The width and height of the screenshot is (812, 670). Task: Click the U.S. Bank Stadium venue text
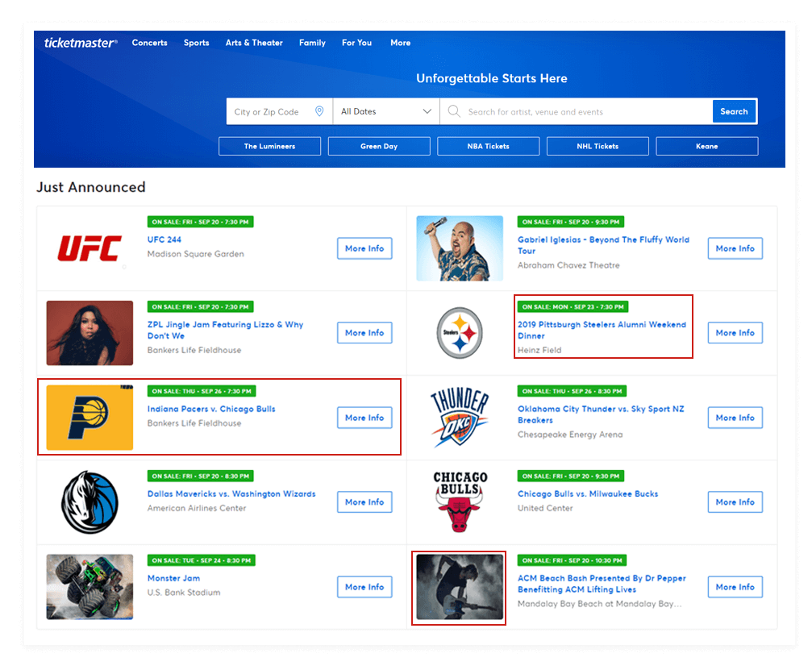click(184, 593)
